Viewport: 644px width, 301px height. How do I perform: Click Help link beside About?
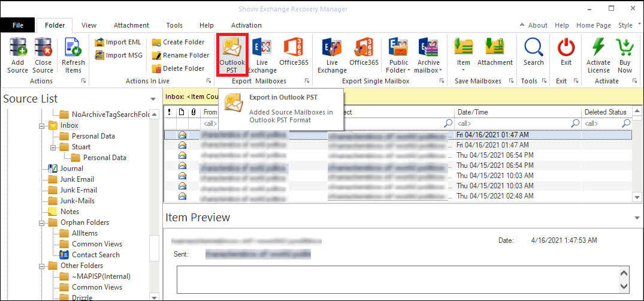point(562,25)
